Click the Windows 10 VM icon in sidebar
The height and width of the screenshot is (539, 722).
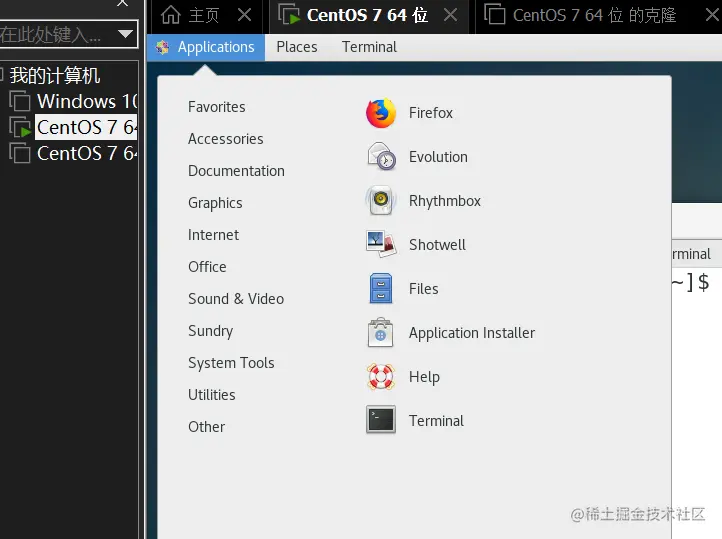[20, 101]
